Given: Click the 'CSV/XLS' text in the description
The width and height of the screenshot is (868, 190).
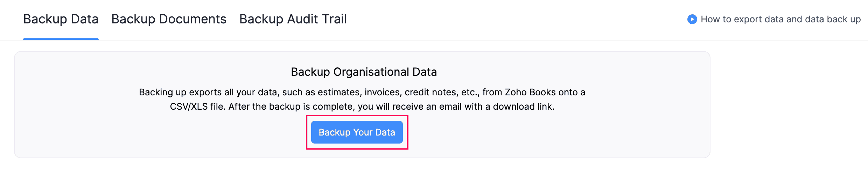Looking at the screenshot, I should pyautogui.click(x=189, y=107).
